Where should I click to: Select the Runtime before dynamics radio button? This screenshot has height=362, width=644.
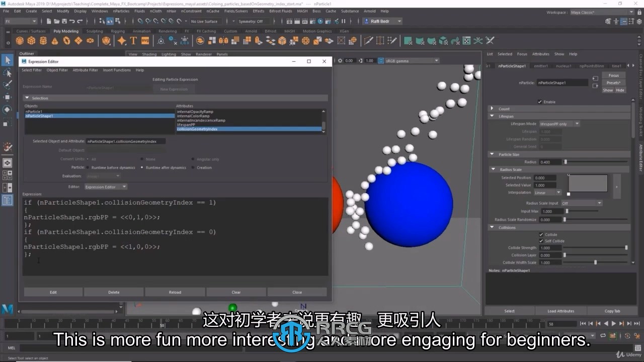(x=88, y=167)
